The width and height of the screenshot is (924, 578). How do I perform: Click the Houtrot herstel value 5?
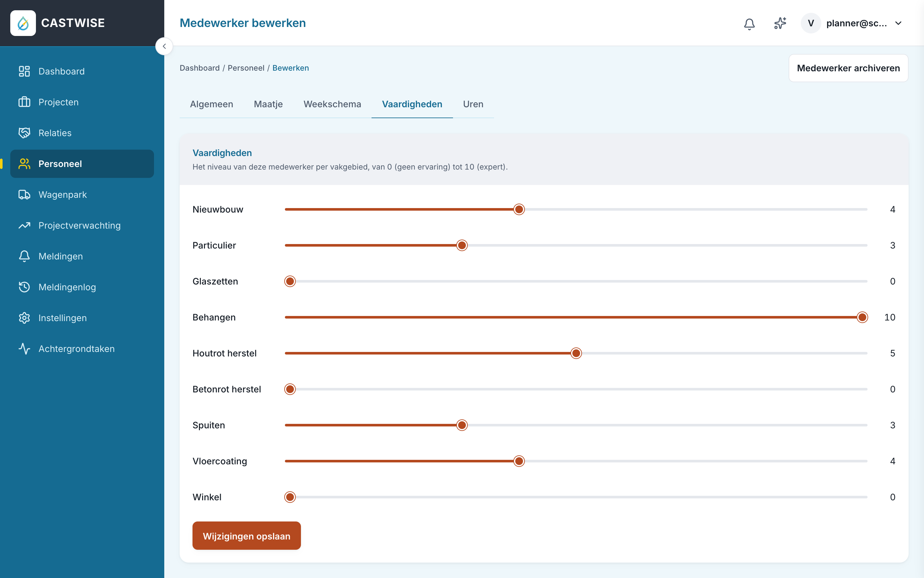(x=892, y=353)
